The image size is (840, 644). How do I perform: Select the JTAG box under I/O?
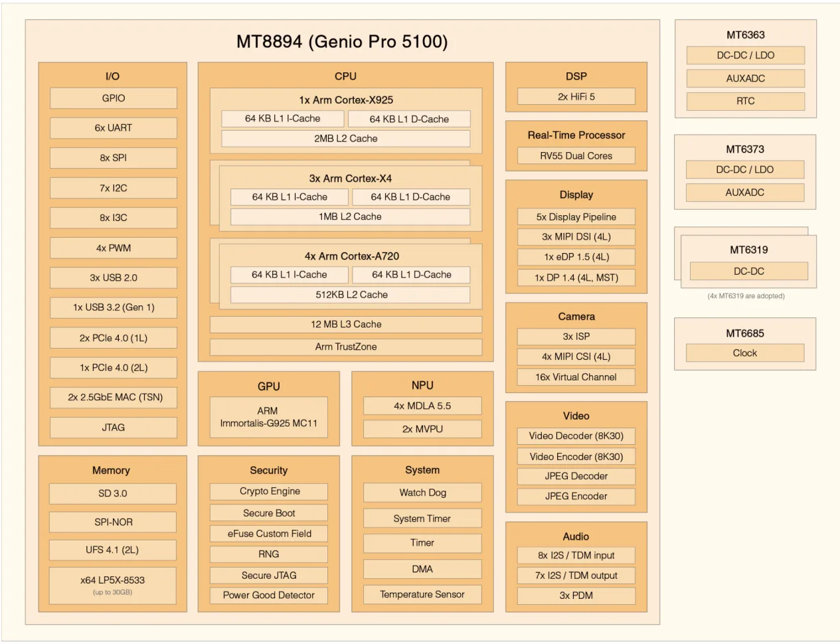(114, 427)
